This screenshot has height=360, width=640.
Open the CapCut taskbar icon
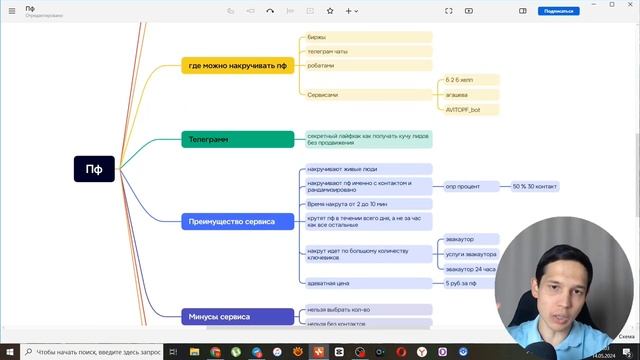tap(339, 352)
